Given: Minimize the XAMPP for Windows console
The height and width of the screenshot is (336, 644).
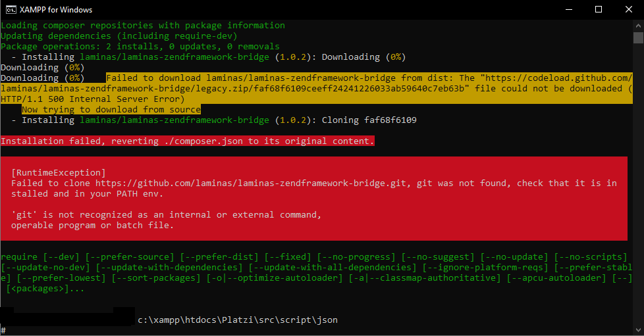Looking at the screenshot, I should pos(569,9).
